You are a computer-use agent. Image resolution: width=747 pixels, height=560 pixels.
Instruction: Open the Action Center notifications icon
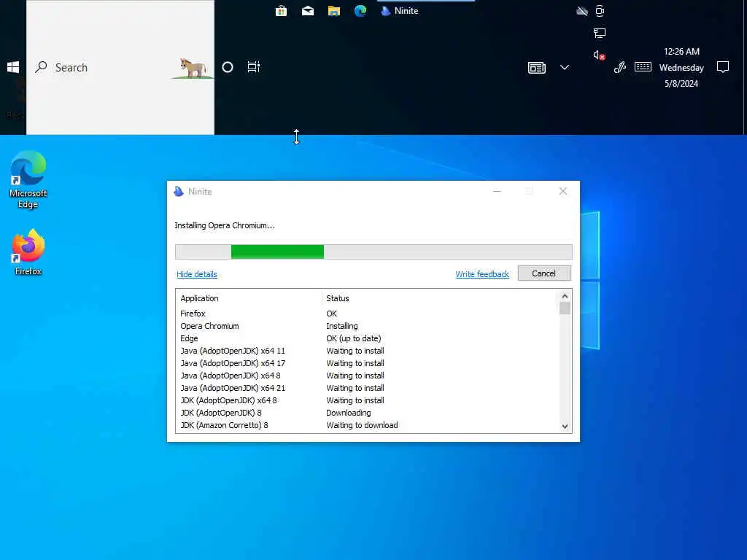[x=723, y=67]
